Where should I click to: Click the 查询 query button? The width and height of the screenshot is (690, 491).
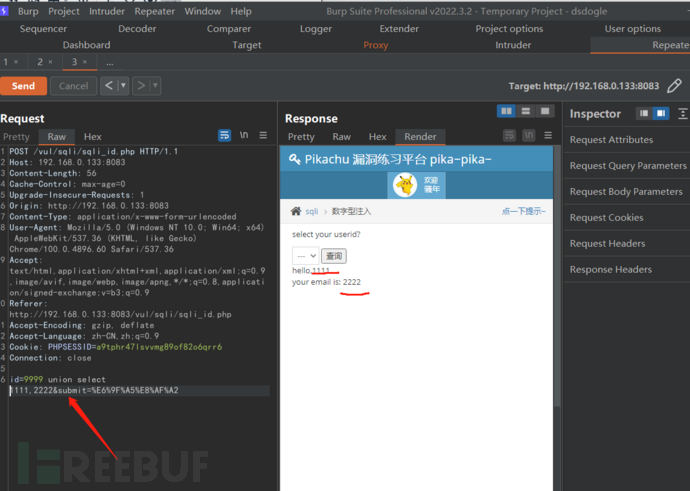click(334, 256)
